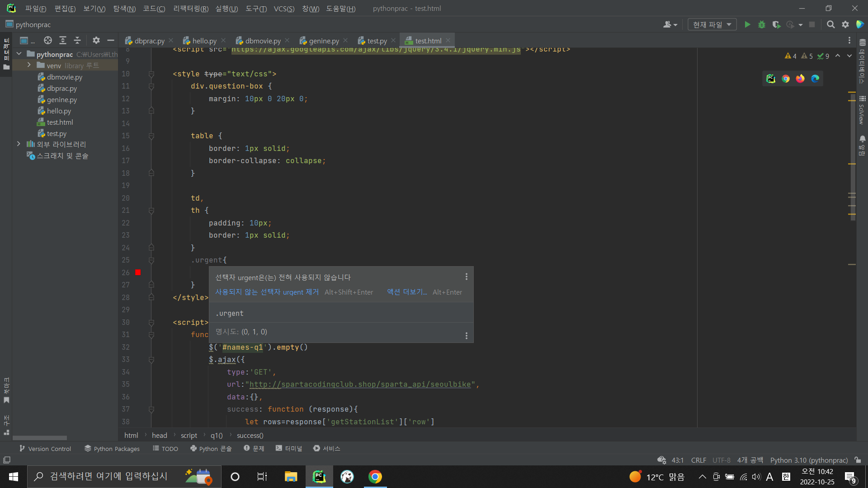Click Windows taskbar search box
Screen dimensions: 868x488
[124, 477]
